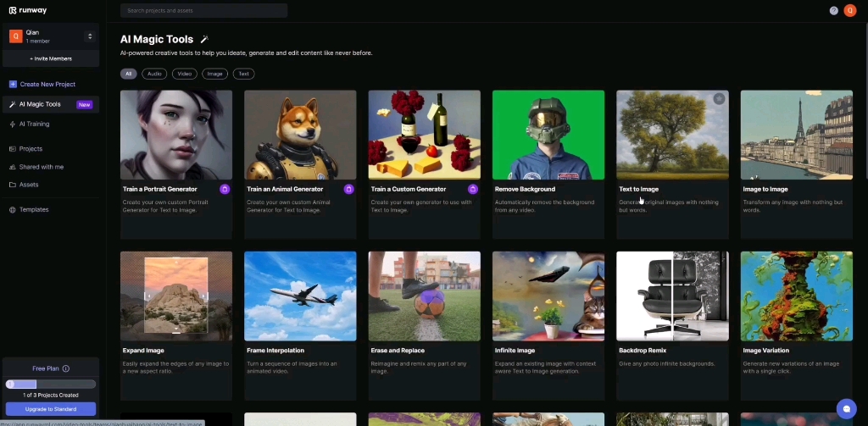Favorite the Text to Image tool with star
This screenshot has width=868, height=426.
[x=719, y=99]
